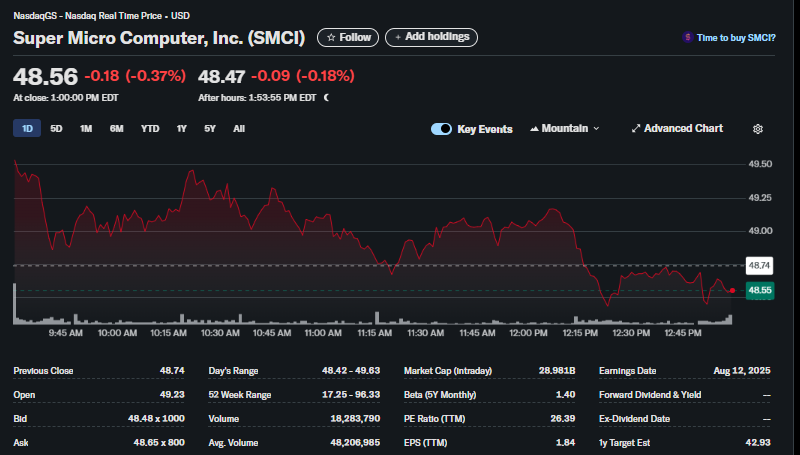This screenshot has width=800, height=455.
Task: Follow the SMCI stock
Action: (348, 37)
